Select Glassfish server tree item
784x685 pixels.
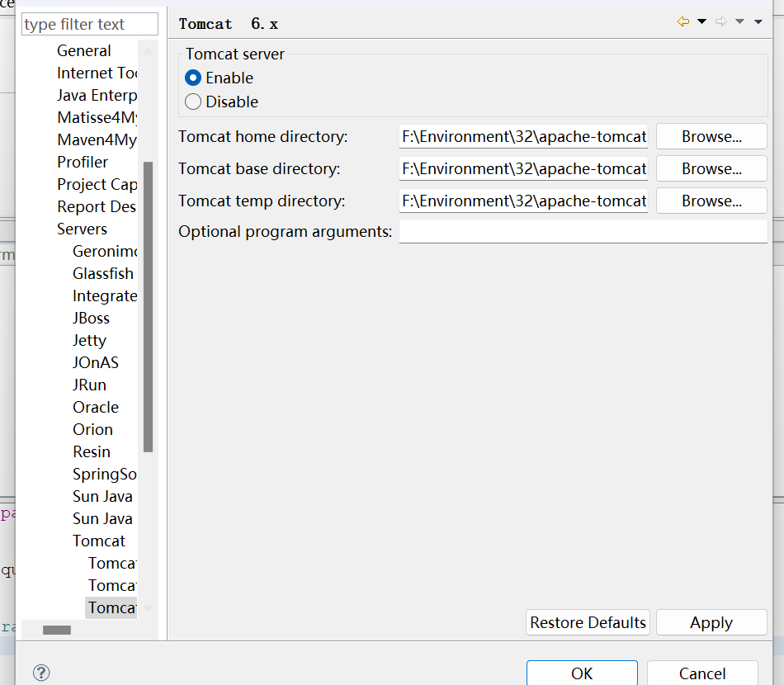[x=103, y=273]
